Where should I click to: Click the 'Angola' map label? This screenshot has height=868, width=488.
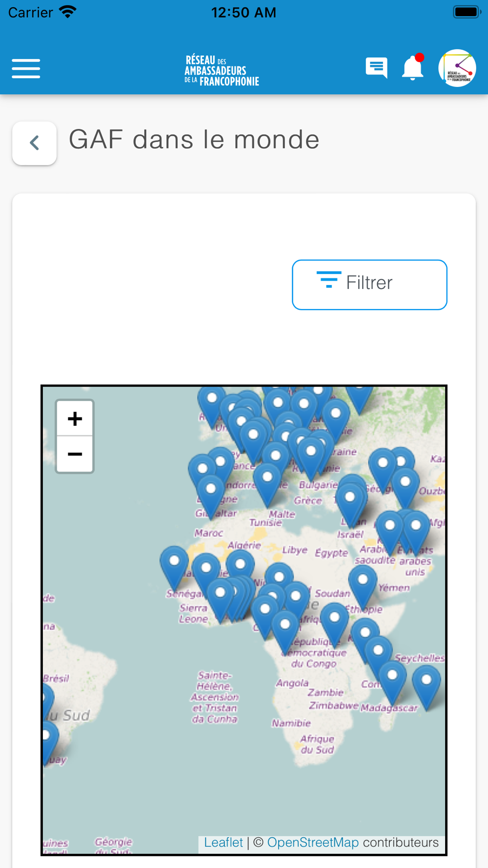tap(292, 683)
